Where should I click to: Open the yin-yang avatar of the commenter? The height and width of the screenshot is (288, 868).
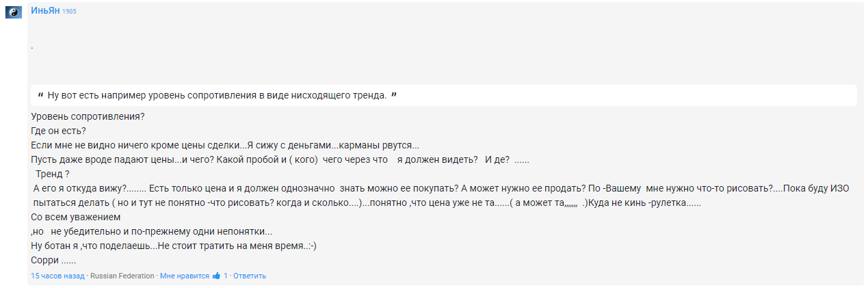click(x=14, y=12)
